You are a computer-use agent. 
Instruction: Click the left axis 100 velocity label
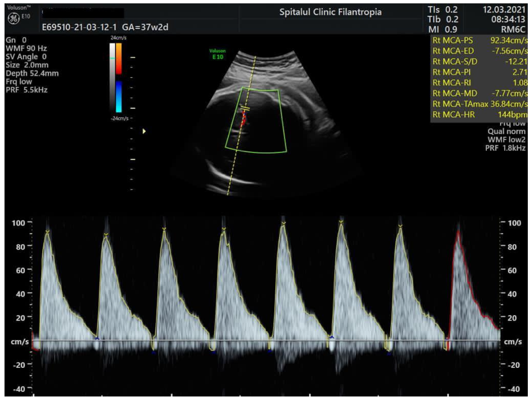click(x=18, y=223)
